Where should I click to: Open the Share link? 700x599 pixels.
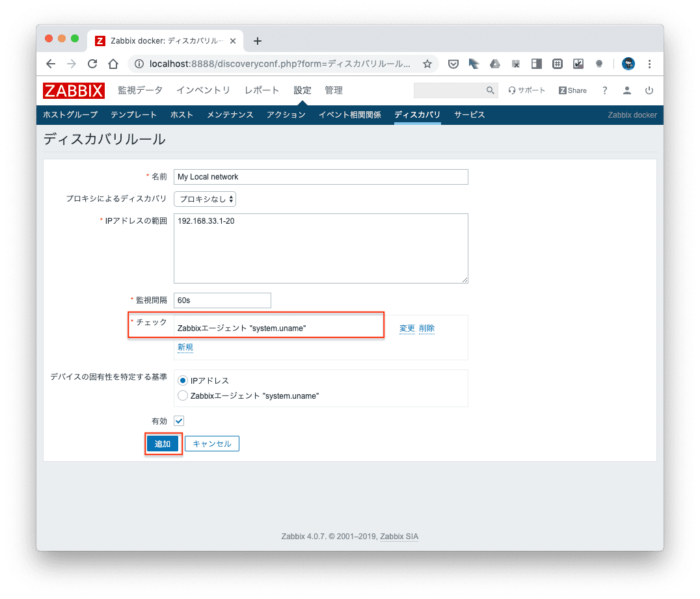tap(572, 90)
